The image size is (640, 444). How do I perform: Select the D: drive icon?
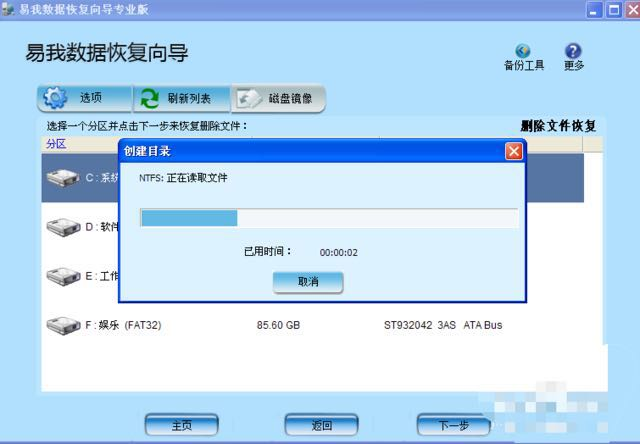pos(63,227)
